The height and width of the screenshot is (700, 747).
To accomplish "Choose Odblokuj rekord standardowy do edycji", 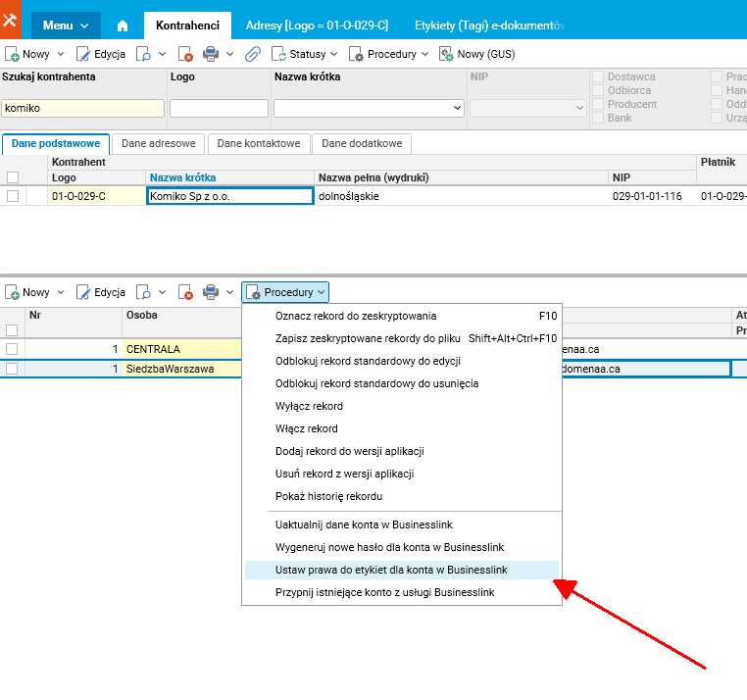I will coord(402,361).
